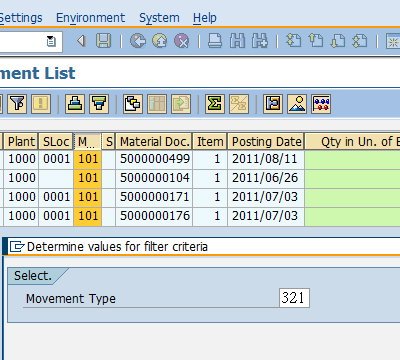This screenshot has height=360, width=400.
Task: Click the filter criteria dialog title icon
Action: pos(17,247)
